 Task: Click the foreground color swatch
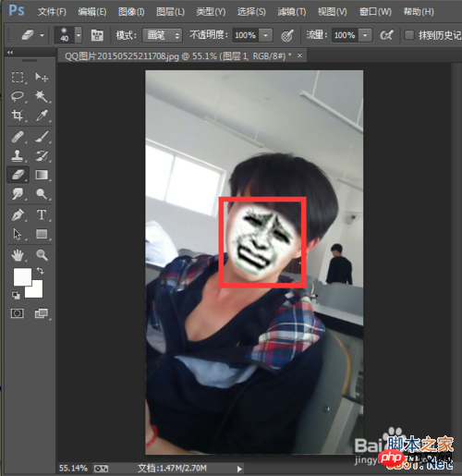click(x=22, y=276)
